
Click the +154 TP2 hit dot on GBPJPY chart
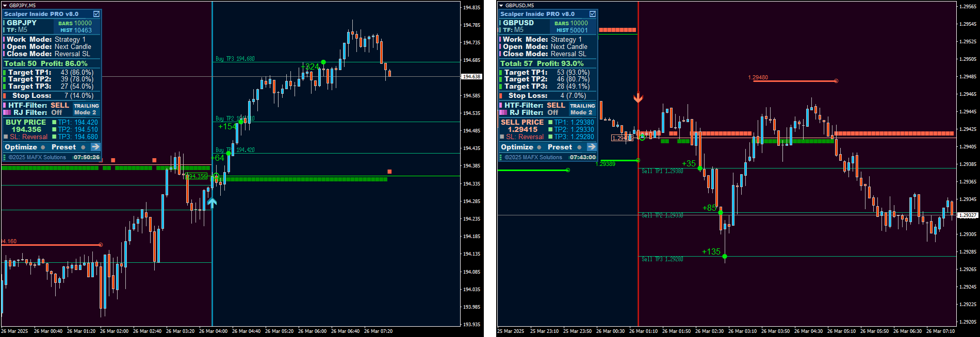coord(241,122)
